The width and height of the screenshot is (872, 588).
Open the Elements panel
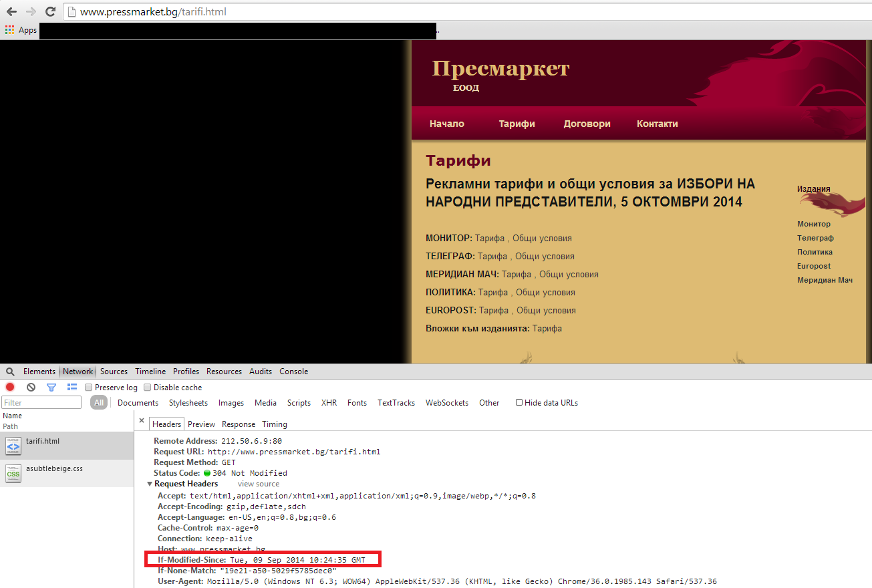tap(39, 372)
